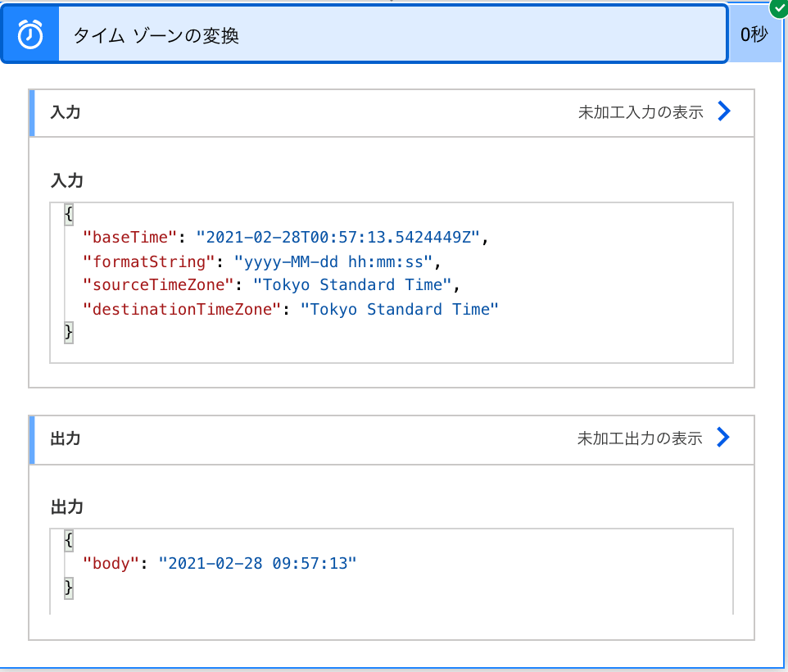The width and height of the screenshot is (788, 672).
Task: Click the inner 出力 label above the output JSON
Action: (63, 506)
